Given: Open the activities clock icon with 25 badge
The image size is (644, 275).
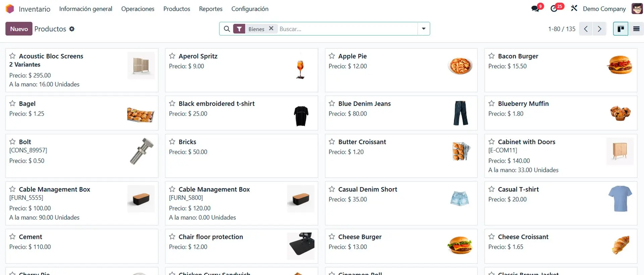Looking at the screenshot, I should pos(554,8).
